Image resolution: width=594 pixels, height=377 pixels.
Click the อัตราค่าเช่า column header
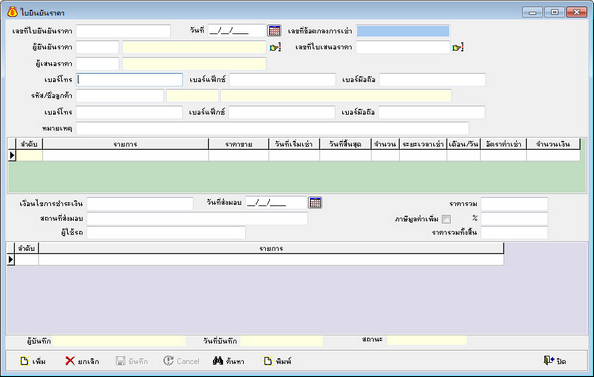(503, 144)
